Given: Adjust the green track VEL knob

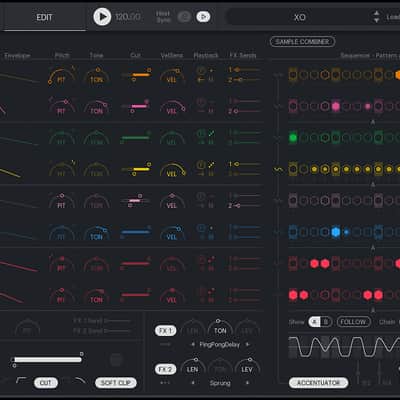Looking at the screenshot, I should coord(172,138).
